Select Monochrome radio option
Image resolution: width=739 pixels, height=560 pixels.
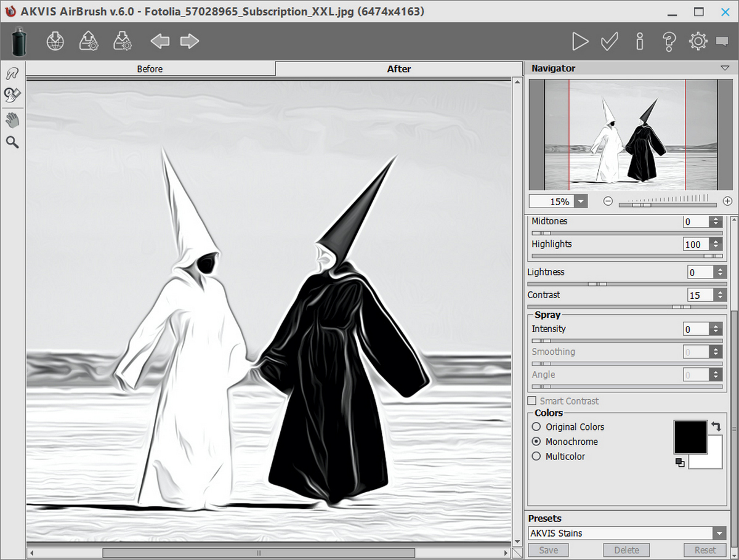536,442
